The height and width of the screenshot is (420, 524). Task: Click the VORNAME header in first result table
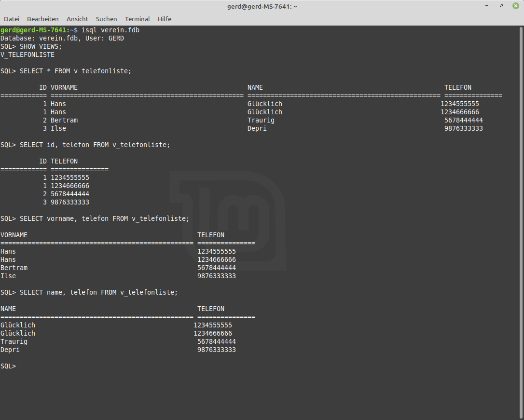click(64, 87)
